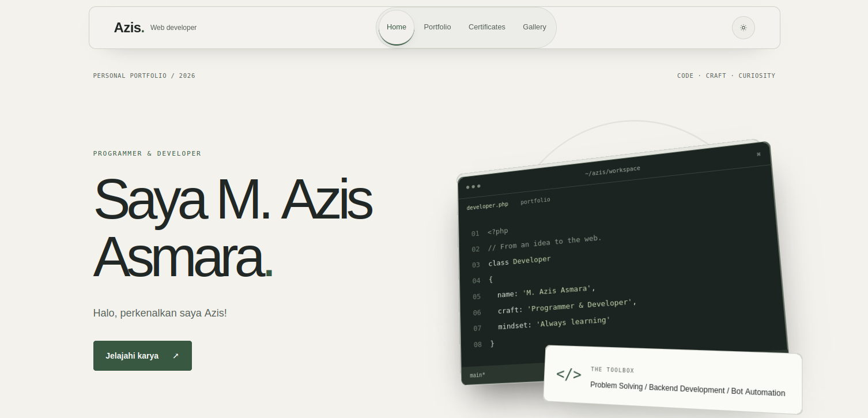Click the 'PROGRAMMER & DEVELOPER' label
The width and height of the screenshot is (868, 418).
click(x=148, y=153)
